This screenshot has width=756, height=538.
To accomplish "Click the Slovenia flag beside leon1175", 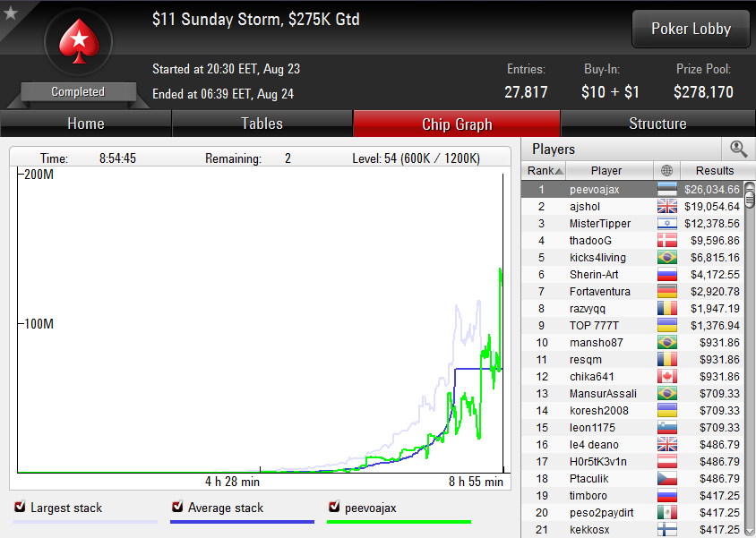I will pyautogui.click(x=667, y=427).
